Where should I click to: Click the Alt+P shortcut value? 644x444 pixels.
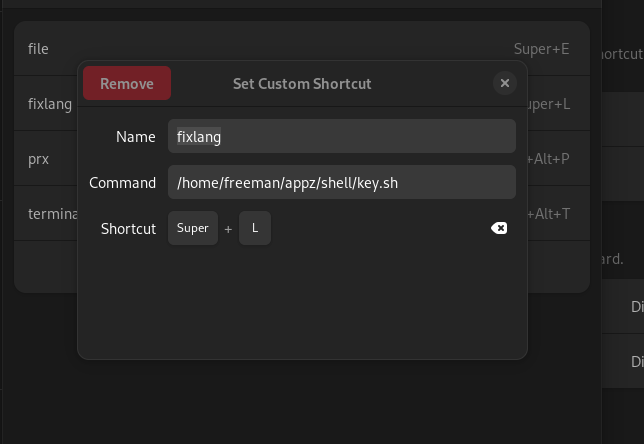coord(549,159)
